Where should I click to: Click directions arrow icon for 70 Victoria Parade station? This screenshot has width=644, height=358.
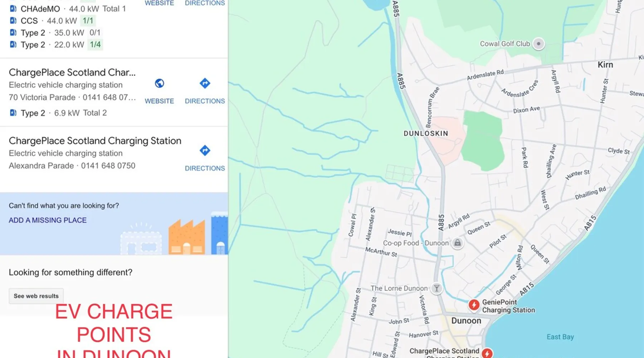tap(205, 83)
